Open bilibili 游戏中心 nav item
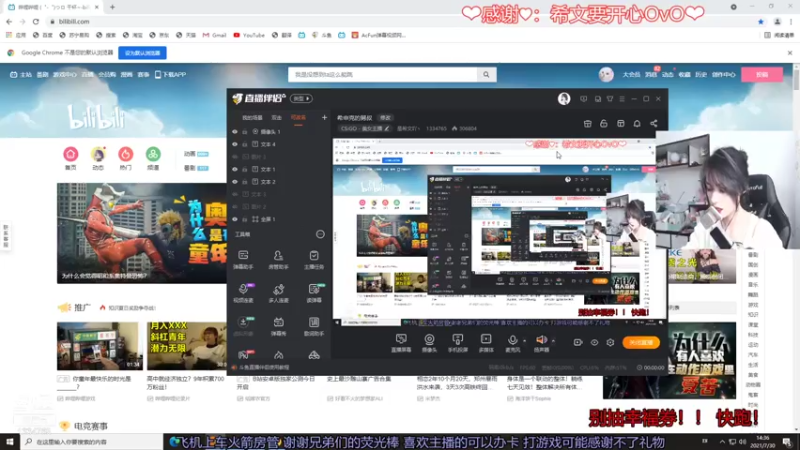Screen dimensions: 800x450 (x=65, y=74)
